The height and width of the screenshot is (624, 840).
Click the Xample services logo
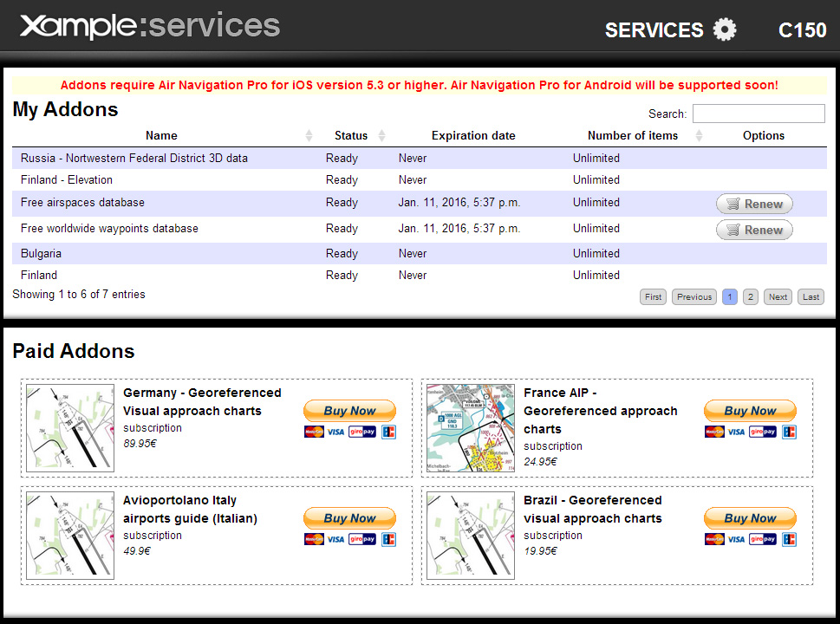pyautogui.click(x=150, y=26)
